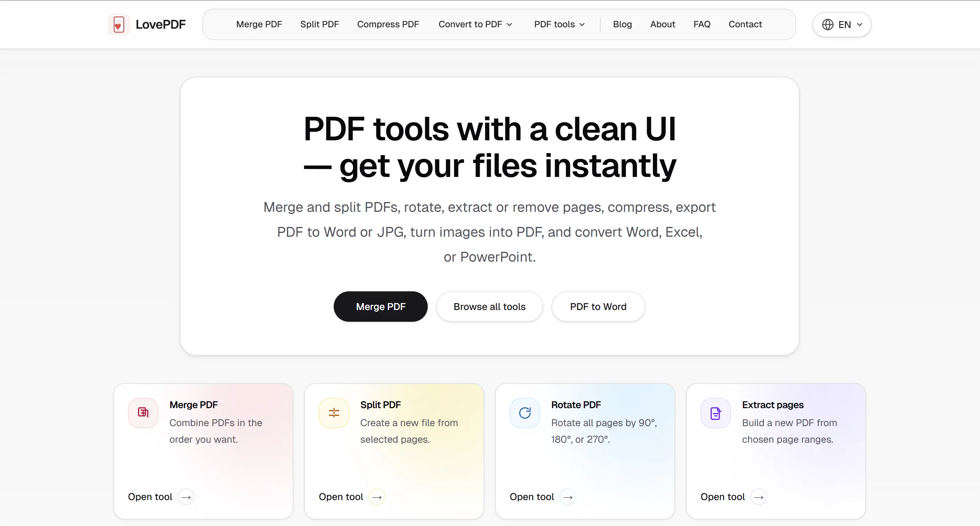Click the Split PDF card title

pyautogui.click(x=381, y=405)
